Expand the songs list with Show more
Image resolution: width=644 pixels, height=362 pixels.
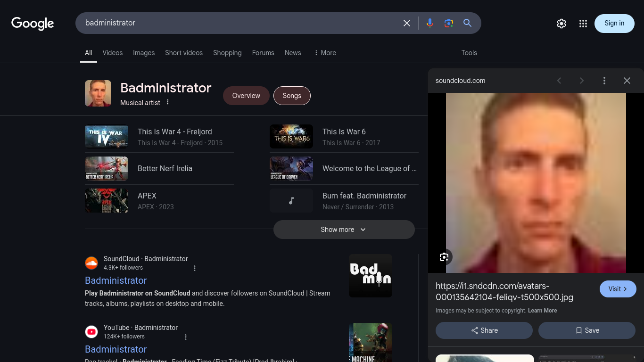pos(344,230)
